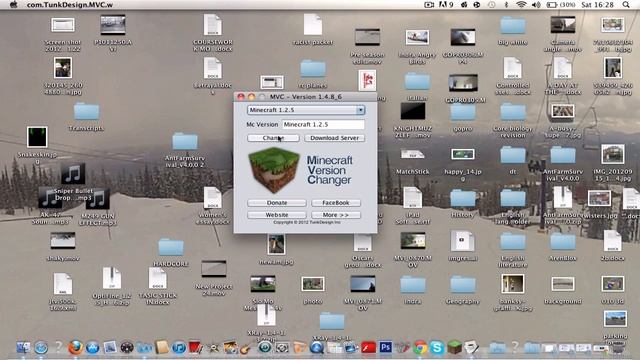Click the Mc Version text field
The height and width of the screenshot is (360, 640).
[323, 124]
